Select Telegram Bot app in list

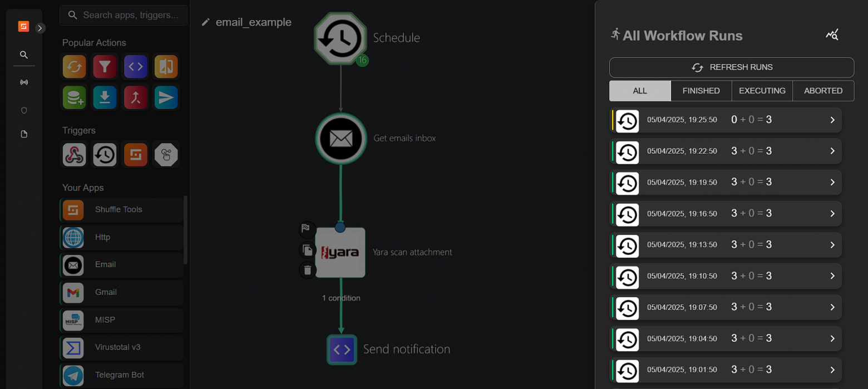coord(121,375)
